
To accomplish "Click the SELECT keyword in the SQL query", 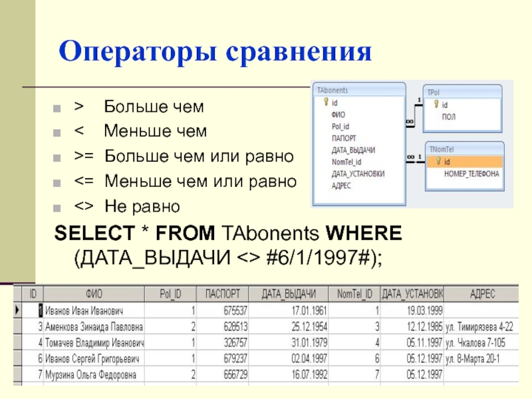I will (94, 233).
